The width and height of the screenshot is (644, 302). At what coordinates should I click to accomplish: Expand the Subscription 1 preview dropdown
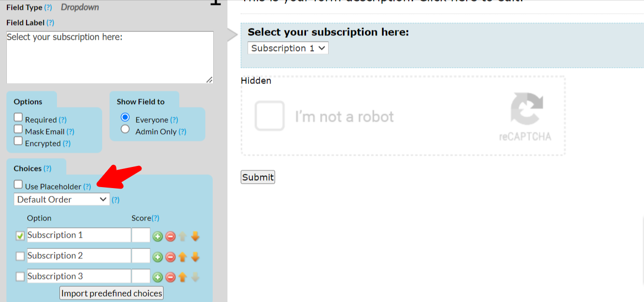pos(288,48)
